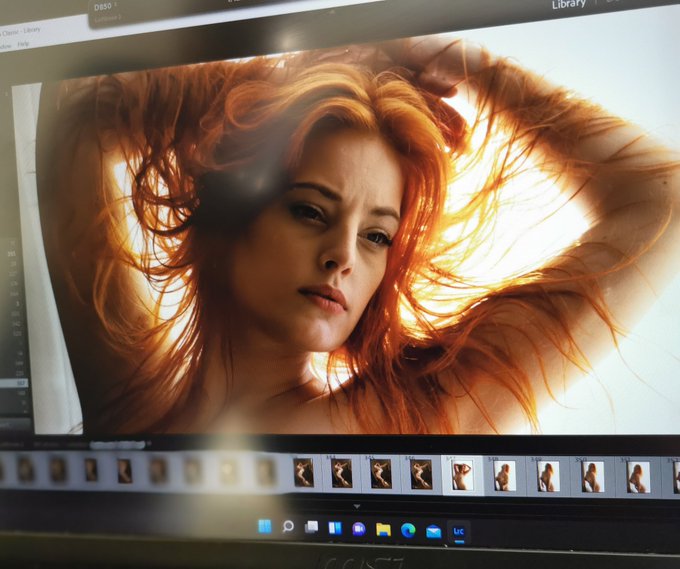Open the Library module tab
This screenshot has width=680, height=569.
569,4
